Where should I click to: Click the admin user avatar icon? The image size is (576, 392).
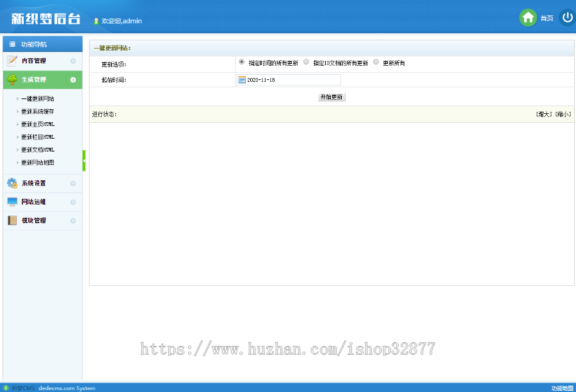click(96, 21)
